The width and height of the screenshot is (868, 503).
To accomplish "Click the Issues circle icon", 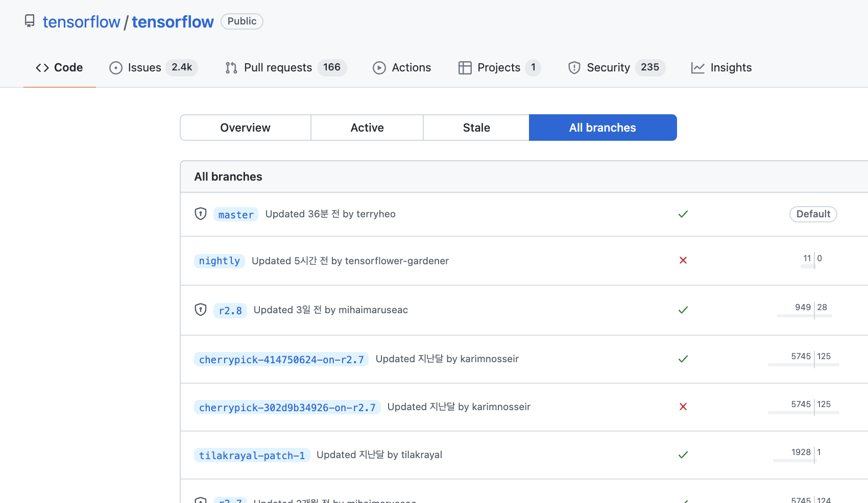I will click(x=116, y=68).
